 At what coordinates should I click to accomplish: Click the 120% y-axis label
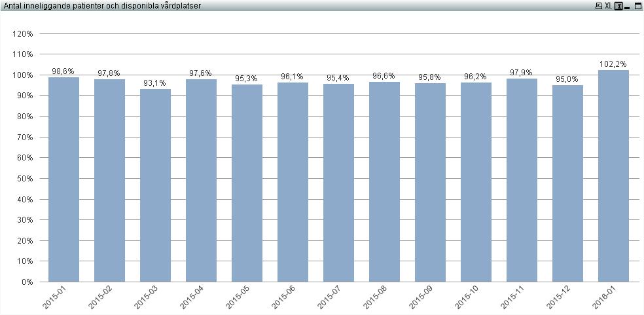point(23,33)
